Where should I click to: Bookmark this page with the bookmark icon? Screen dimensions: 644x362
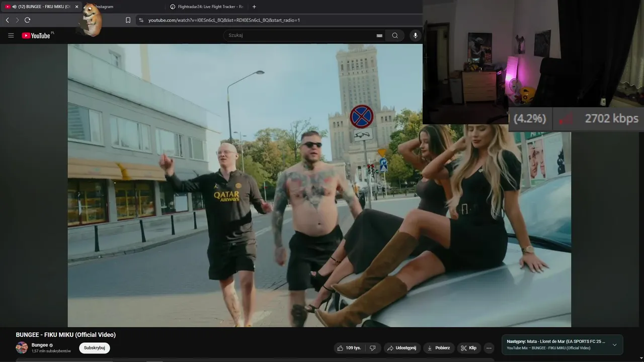pyautogui.click(x=128, y=20)
